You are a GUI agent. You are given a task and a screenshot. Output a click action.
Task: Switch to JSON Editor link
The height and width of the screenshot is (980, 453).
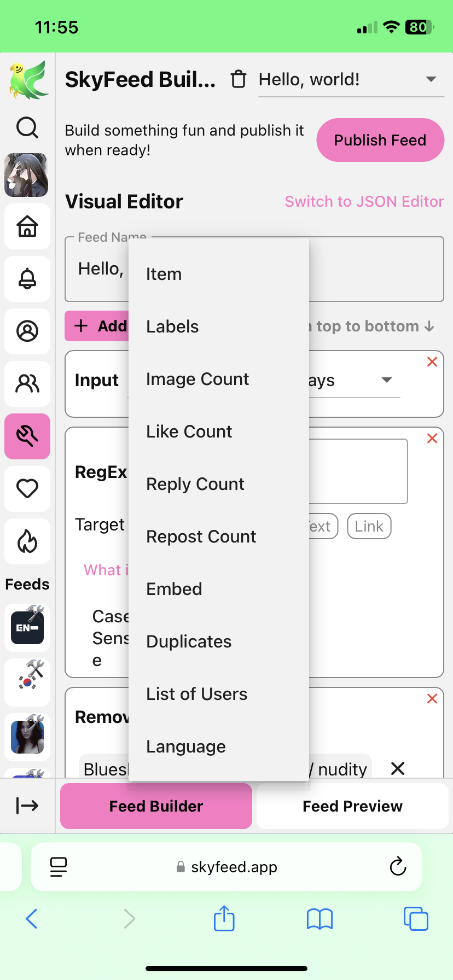[364, 201]
